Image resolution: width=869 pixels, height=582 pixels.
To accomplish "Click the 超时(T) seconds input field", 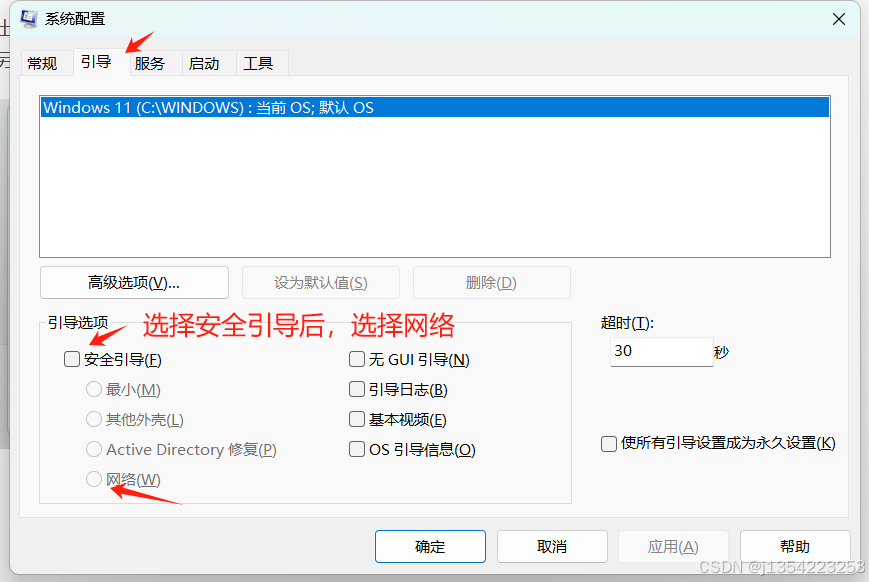I will pos(661,351).
